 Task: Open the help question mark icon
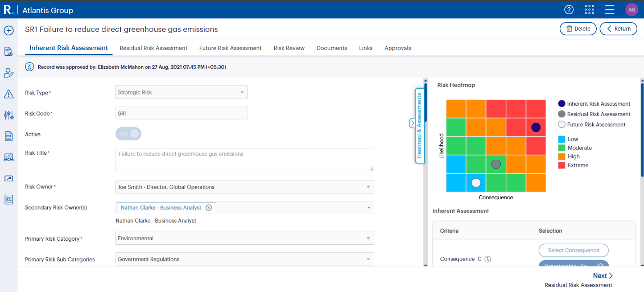(x=569, y=9)
